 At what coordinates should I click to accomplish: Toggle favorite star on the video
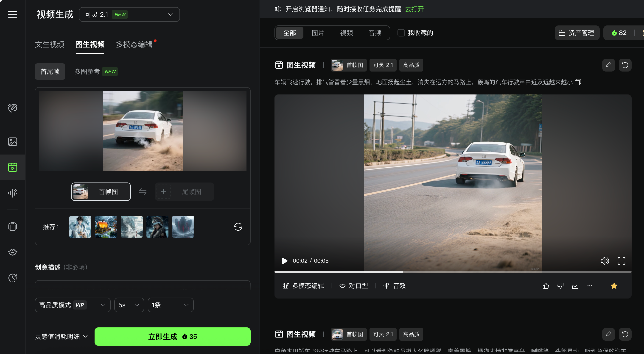coord(614,286)
